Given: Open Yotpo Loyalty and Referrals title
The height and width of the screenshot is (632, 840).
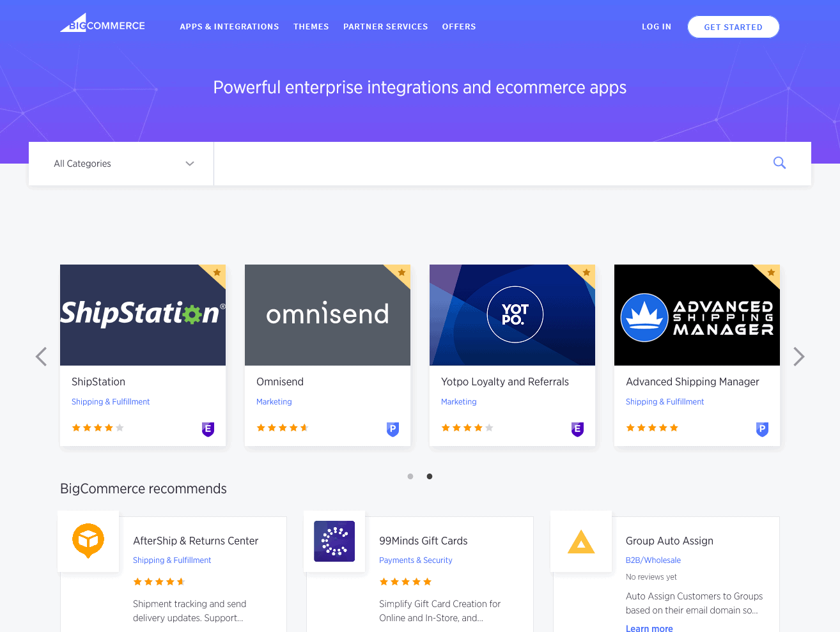Looking at the screenshot, I should point(505,382).
